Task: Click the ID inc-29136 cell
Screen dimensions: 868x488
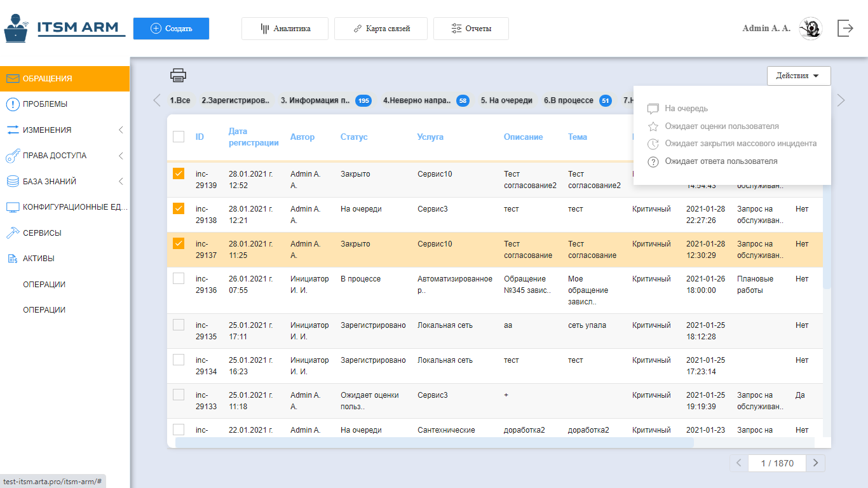Action: [206, 285]
